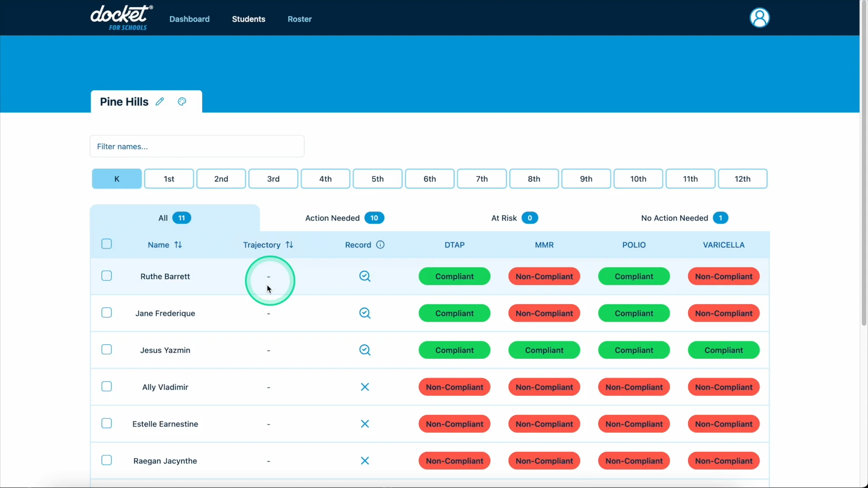Click Ruthe Barrett's red MMR Non-Compliant badge

544,276
